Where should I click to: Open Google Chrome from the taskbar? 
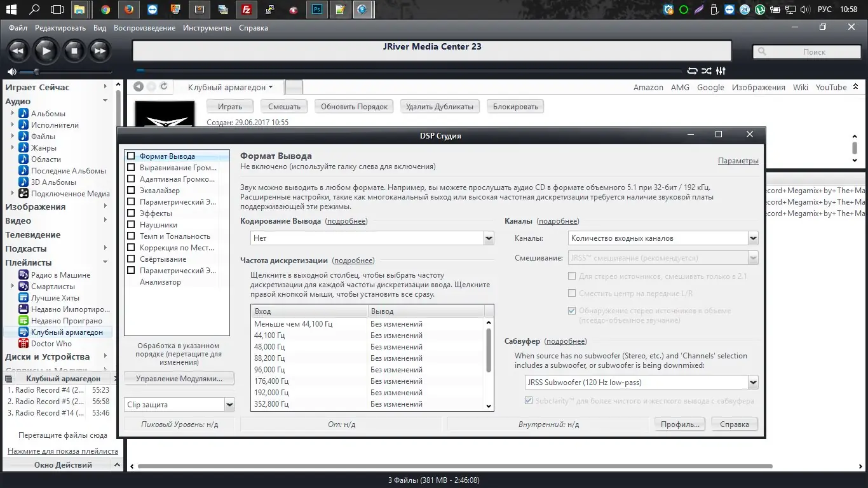click(105, 10)
